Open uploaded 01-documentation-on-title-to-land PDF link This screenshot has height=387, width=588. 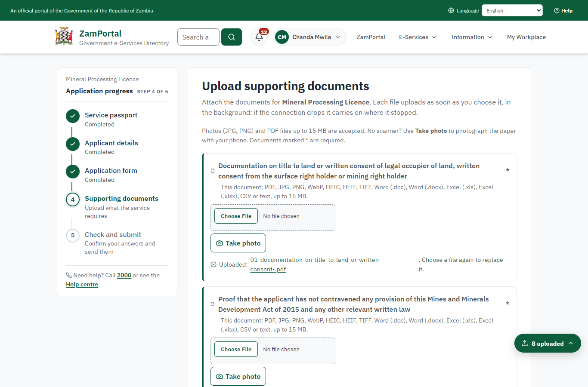click(x=316, y=264)
